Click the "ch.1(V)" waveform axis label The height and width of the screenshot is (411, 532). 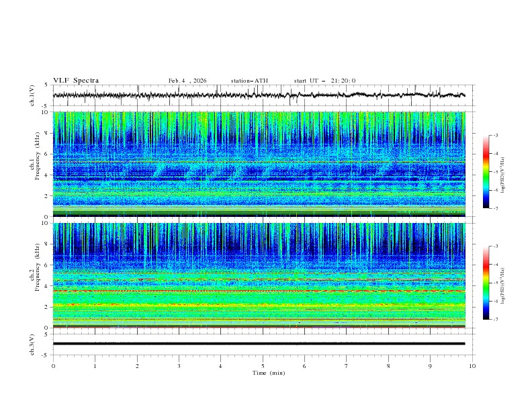tap(32, 95)
